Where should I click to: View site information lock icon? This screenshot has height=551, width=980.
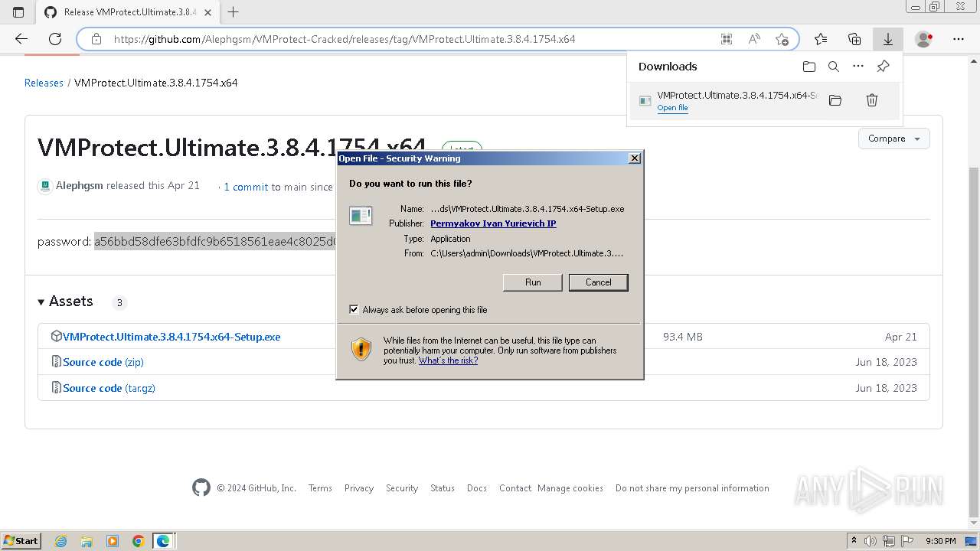click(x=96, y=39)
